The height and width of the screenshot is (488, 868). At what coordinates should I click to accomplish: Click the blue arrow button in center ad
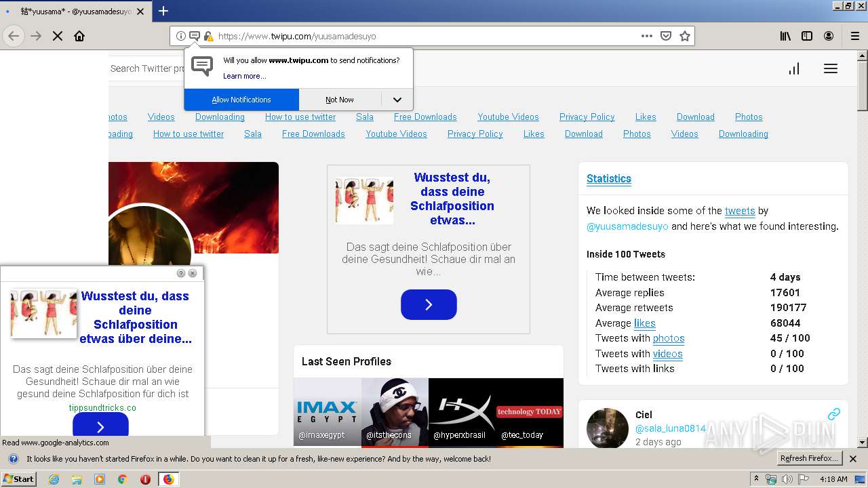[429, 304]
